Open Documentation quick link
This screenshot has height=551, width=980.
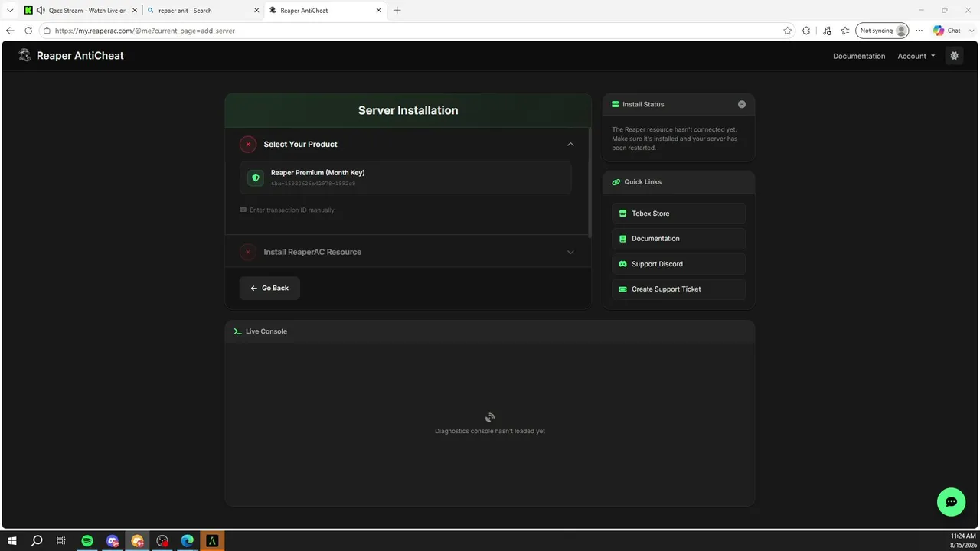[678, 239]
